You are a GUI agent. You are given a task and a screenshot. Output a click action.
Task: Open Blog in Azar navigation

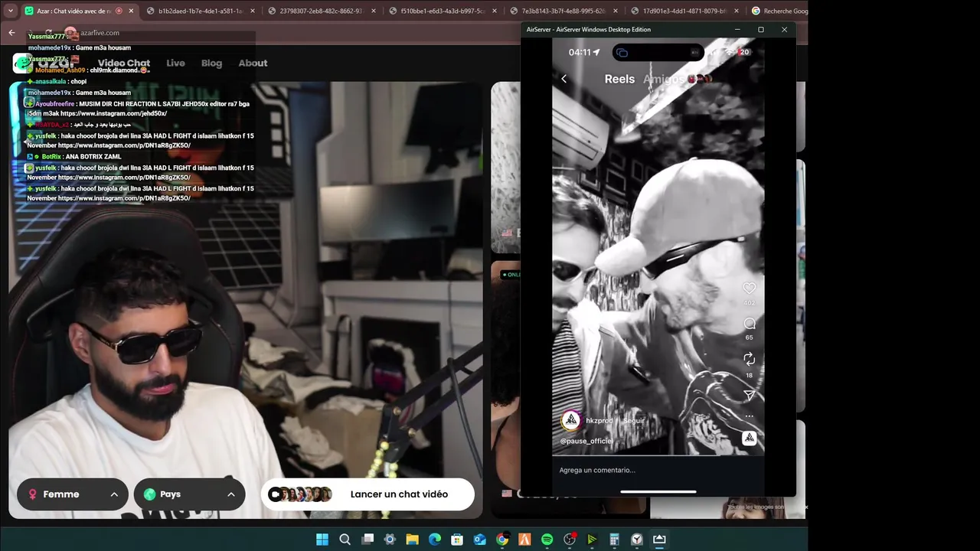click(211, 63)
